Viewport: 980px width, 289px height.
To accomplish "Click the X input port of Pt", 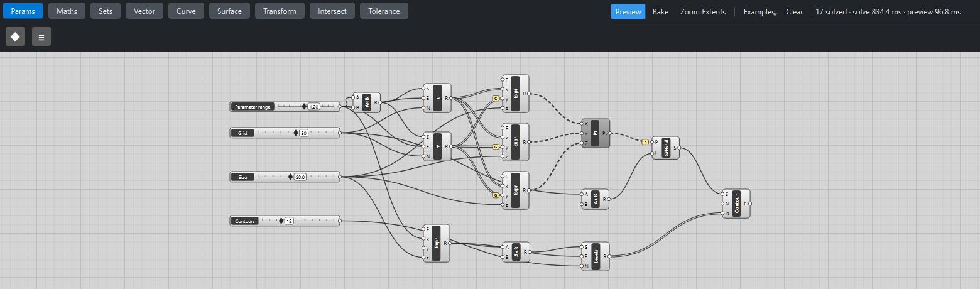I will tap(582, 124).
